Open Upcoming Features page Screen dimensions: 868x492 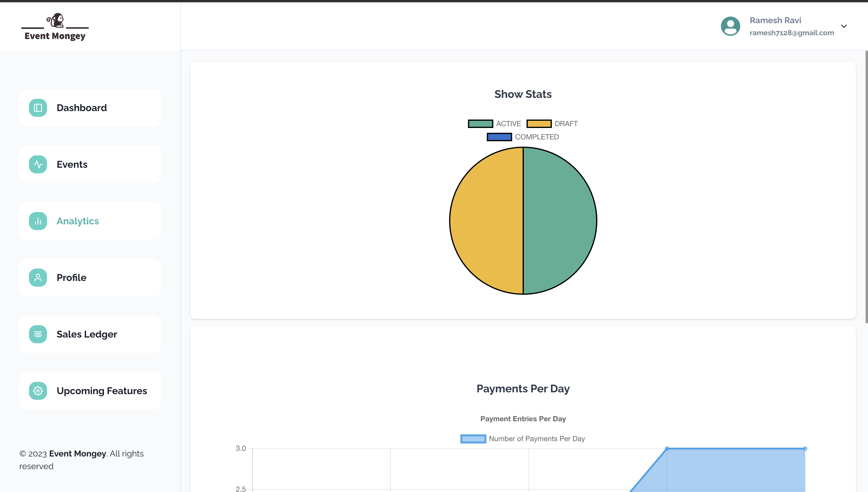(x=90, y=391)
